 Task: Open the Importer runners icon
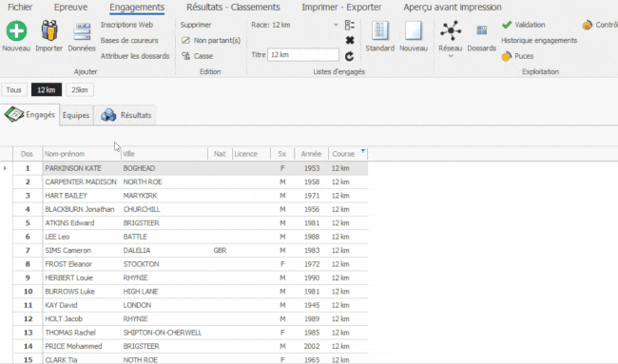click(x=49, y=30)
